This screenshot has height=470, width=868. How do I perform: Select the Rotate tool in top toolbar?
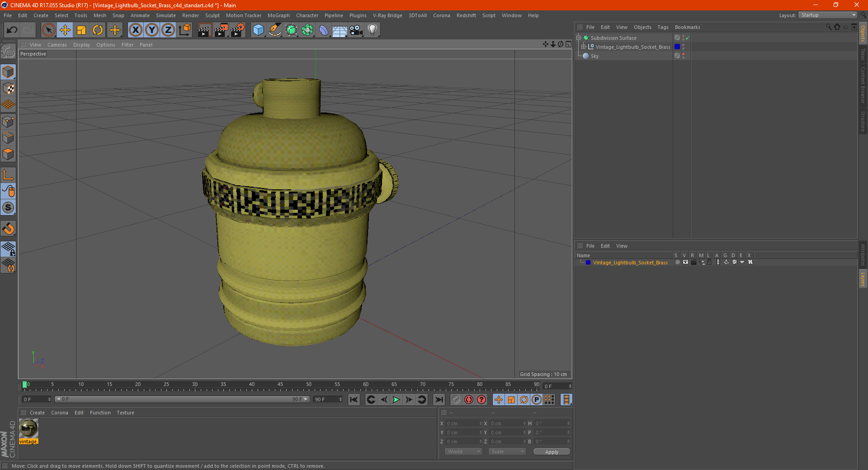(98, 30)
